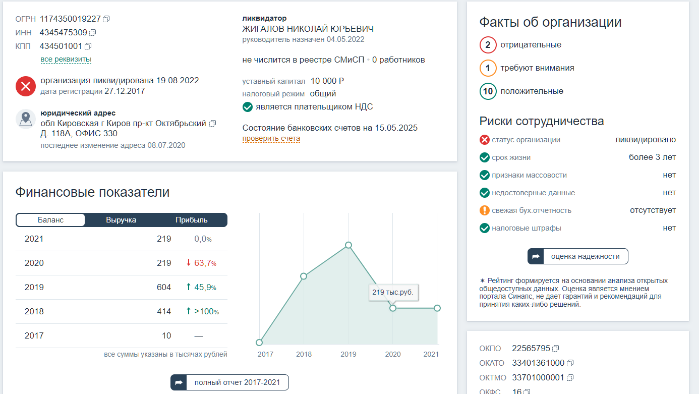Copy the ОКАТО code icon

[x=570, y=363]
